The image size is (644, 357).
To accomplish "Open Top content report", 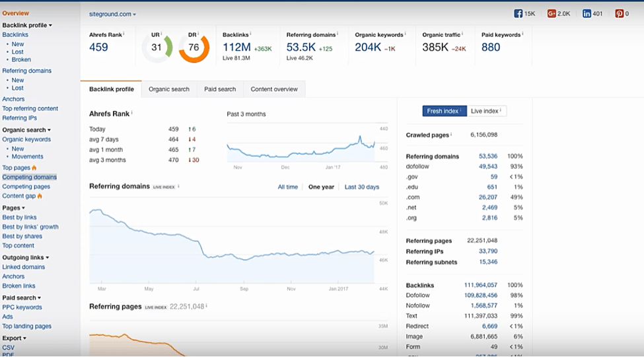I will [18, 245].
